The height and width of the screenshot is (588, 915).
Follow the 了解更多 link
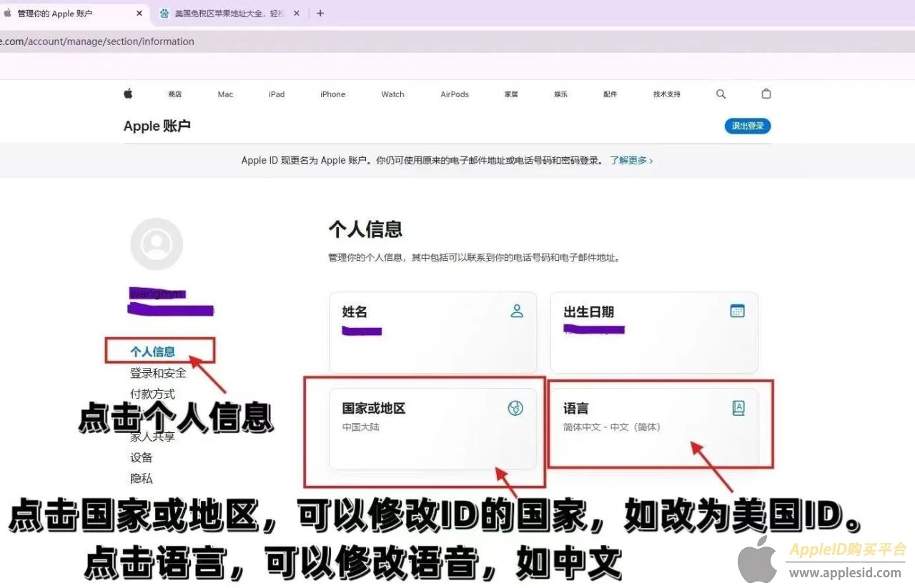[630, 161]
